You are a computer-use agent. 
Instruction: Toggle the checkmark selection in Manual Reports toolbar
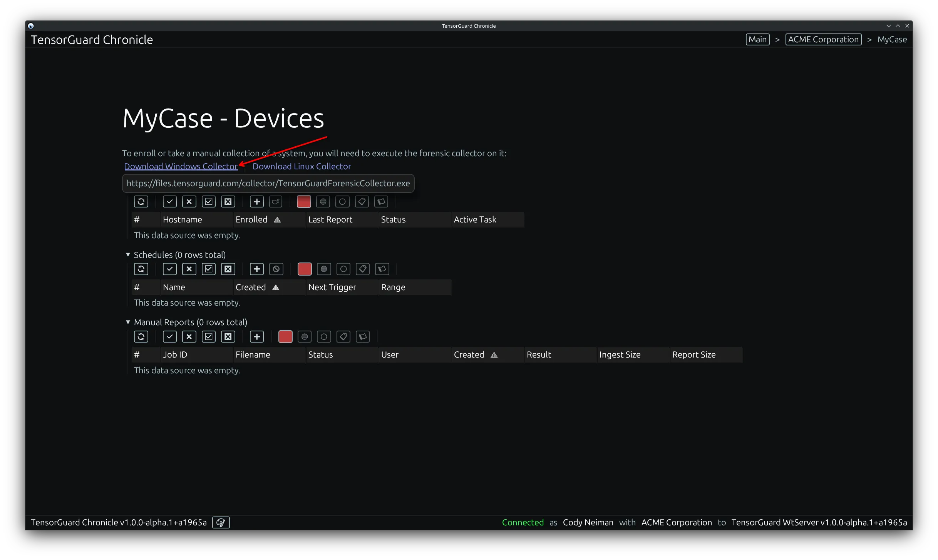pyautogui.click(x=169, y=336)
